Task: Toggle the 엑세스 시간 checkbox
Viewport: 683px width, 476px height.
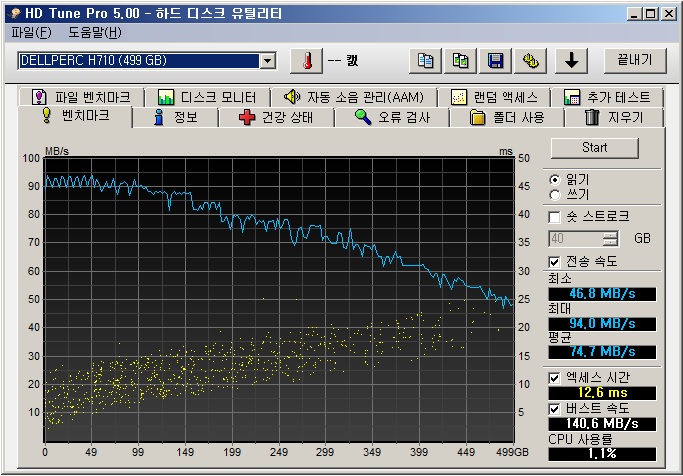Action: pos(554,378)
